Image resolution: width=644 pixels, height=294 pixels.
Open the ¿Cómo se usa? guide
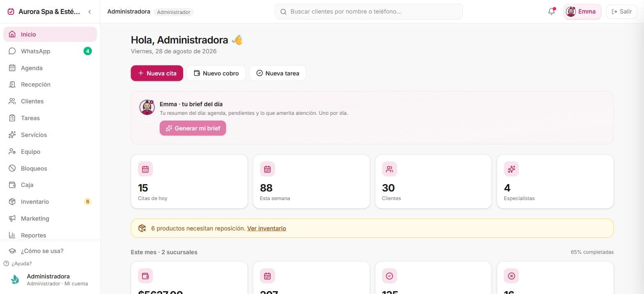[50, 251]
